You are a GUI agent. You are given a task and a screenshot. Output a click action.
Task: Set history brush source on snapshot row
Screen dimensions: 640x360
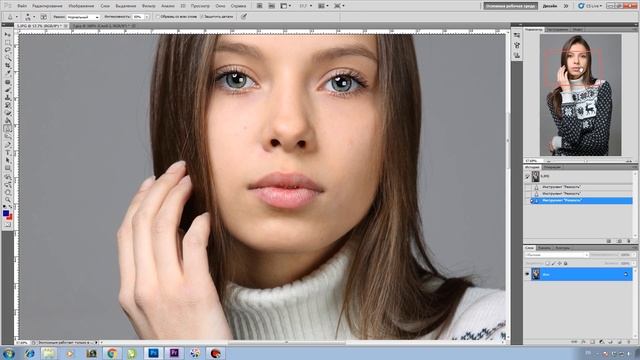tap(527, 176)
